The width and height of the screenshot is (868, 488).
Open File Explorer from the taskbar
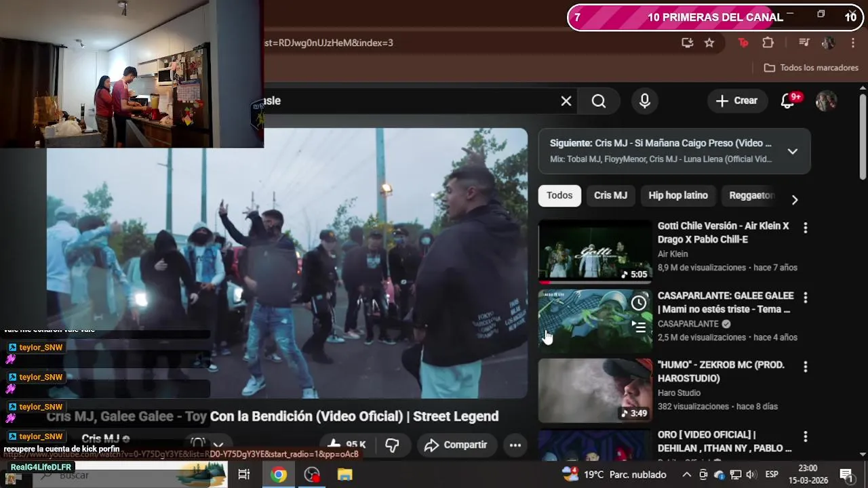[x=345, y=474]
